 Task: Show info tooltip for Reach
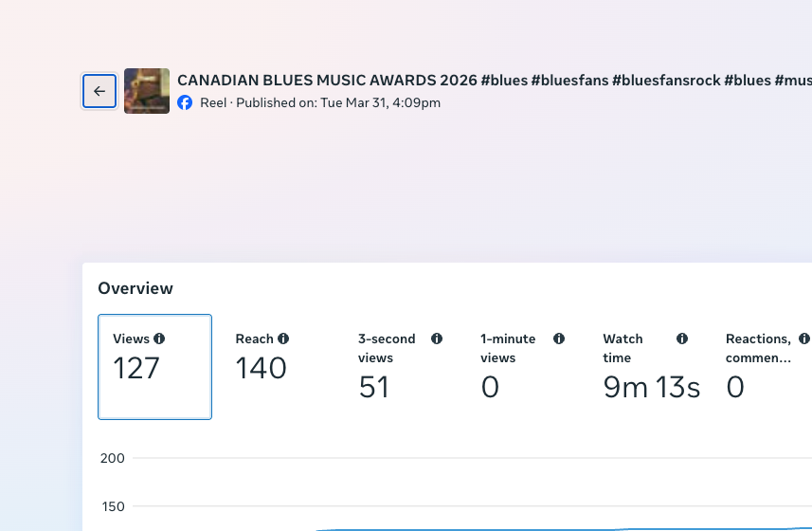click(x=283, y=339)
